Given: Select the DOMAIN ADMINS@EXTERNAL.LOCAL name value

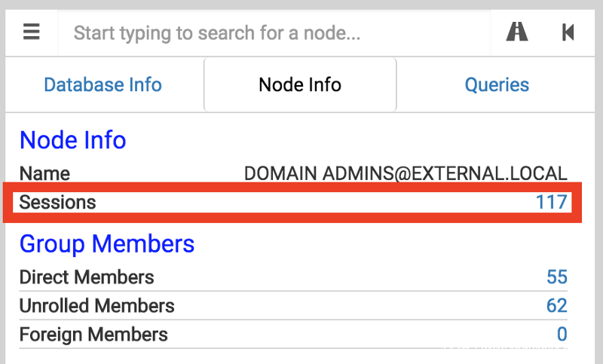Looking at the screenshot, I should [405, 173].
